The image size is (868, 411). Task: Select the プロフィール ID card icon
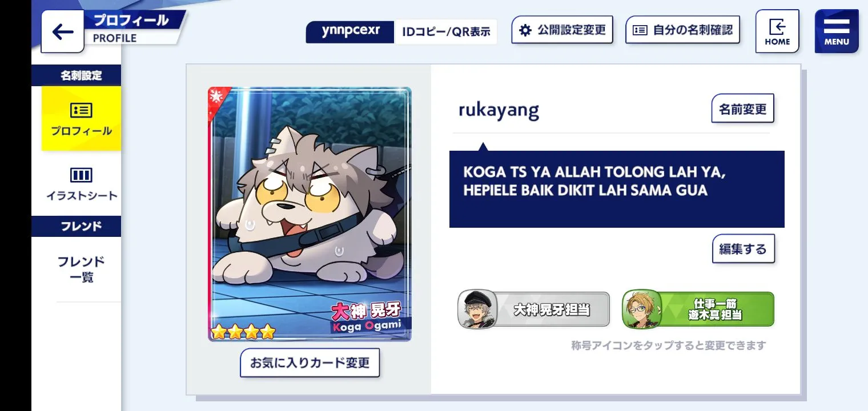click(x=81, y=110)
